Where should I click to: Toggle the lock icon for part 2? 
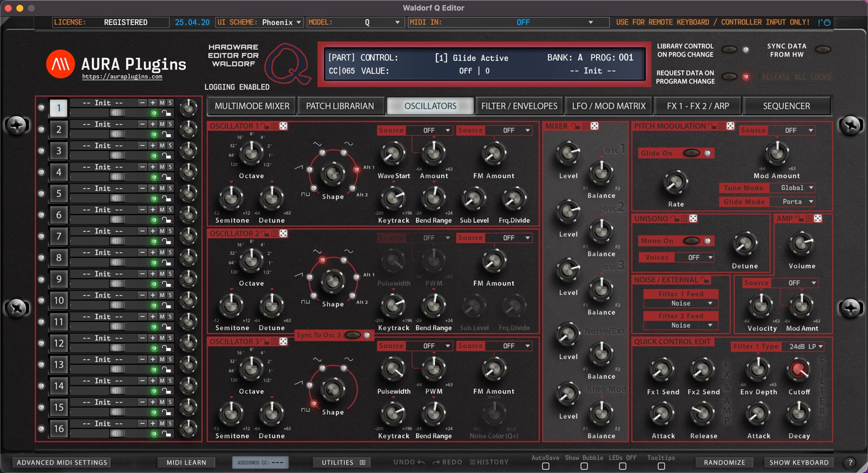[166, 135]
